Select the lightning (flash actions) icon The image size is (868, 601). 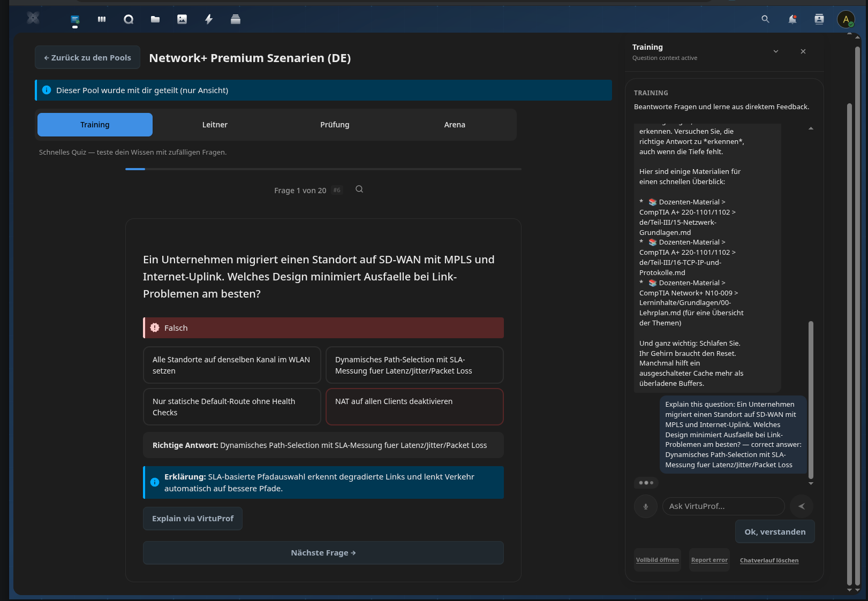[209, 19]
